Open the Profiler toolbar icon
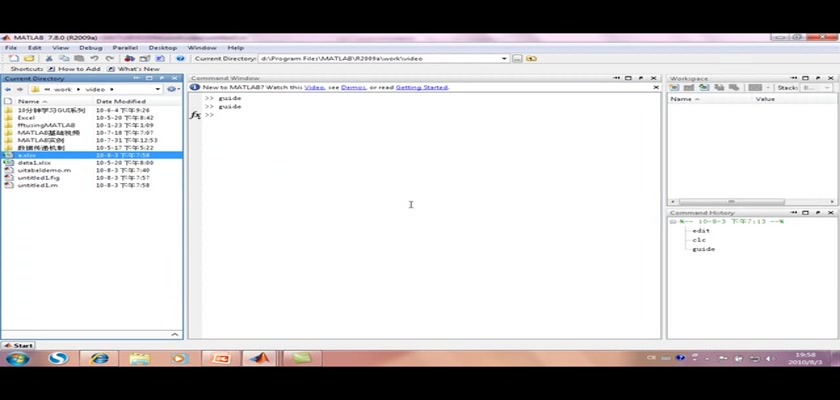840x400 pixels. pos(160,58)
